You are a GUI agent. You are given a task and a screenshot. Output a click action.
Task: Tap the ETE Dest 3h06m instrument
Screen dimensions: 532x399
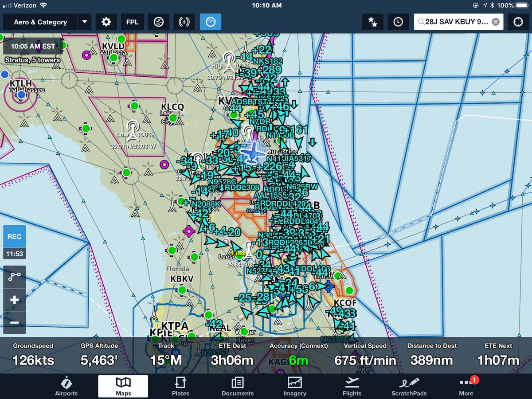coord(232,355)
